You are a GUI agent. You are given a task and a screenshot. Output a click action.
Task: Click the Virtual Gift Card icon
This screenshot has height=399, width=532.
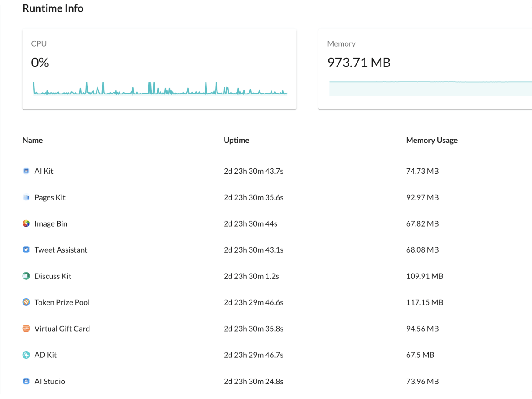(26, 329)
